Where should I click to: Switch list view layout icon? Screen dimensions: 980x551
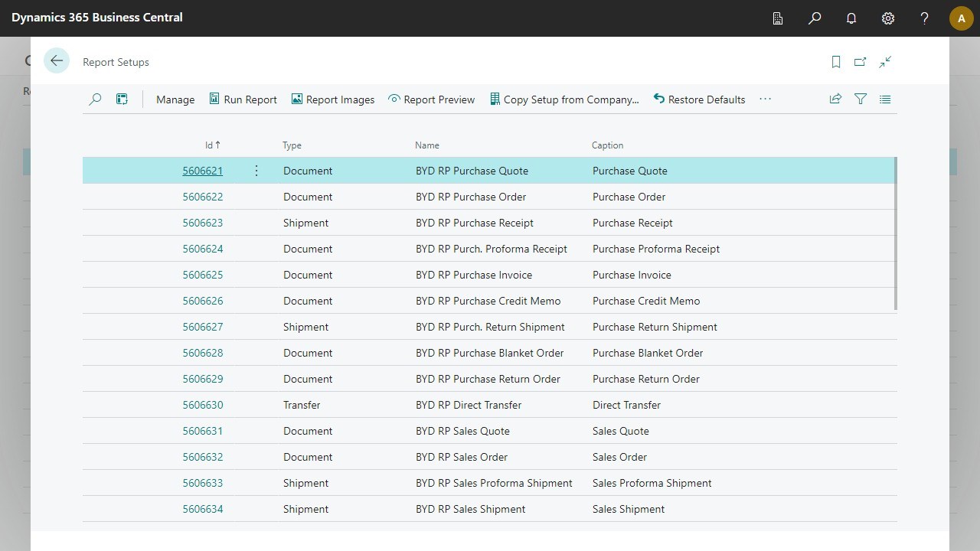(885, 99)
